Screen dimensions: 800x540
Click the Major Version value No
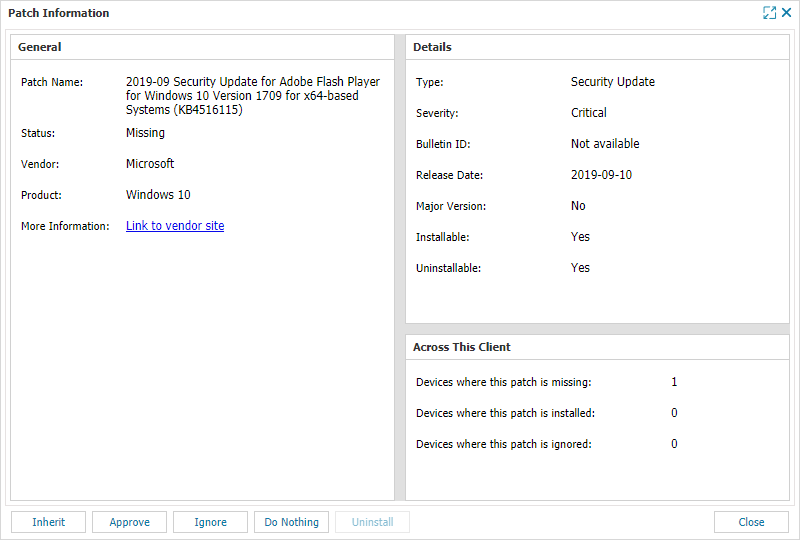pyautogui.click(x=578, y=206)
